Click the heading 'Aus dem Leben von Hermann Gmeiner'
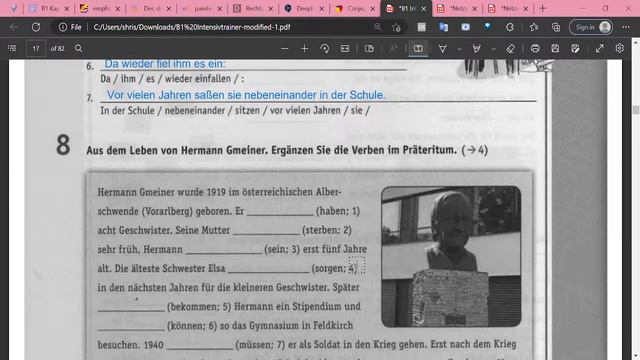This screenshot has height=360, width=640. pyautogui.click(x=176, y=150)
